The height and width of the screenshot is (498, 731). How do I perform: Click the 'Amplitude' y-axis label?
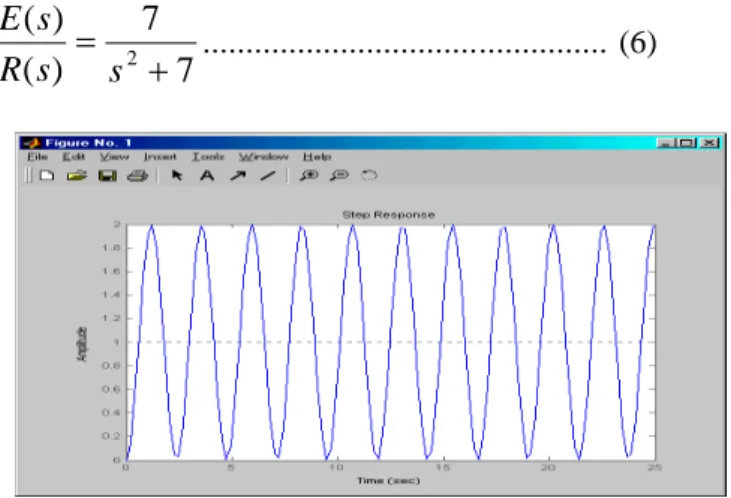pyautogui.click(x=82, y=344)
